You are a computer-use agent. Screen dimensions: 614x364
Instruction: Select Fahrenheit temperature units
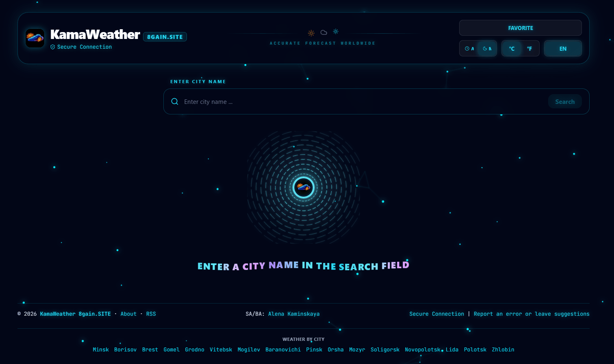529,49
